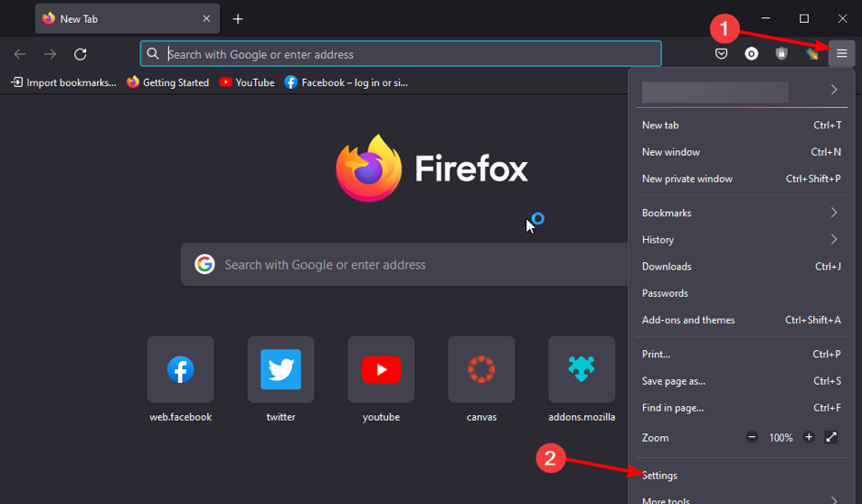Viewport: 862px width, 504px height.
Task: Zoom in using the plus button
Action: pos(809,438)
